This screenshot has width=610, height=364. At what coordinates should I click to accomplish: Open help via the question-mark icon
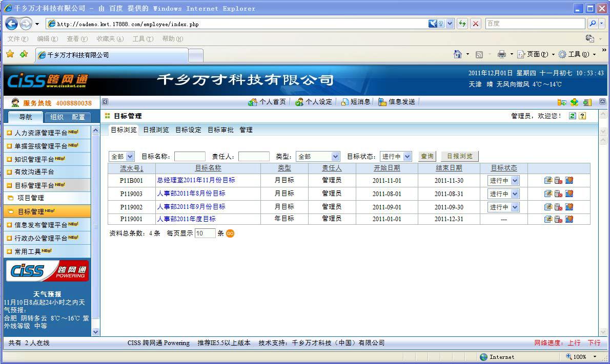tap(582, 116)
